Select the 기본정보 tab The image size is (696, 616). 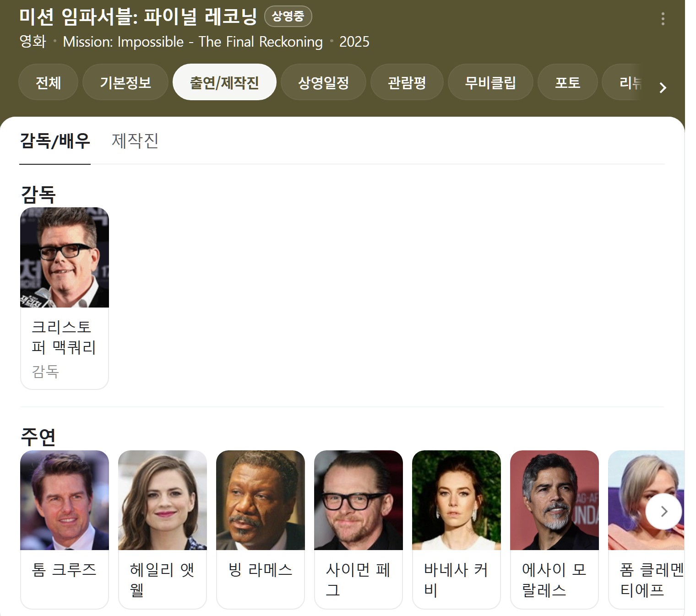[125, 82]
